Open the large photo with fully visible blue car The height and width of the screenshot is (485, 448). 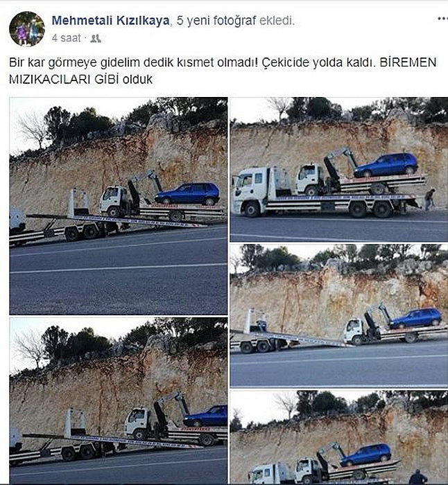tap(119, 206)
